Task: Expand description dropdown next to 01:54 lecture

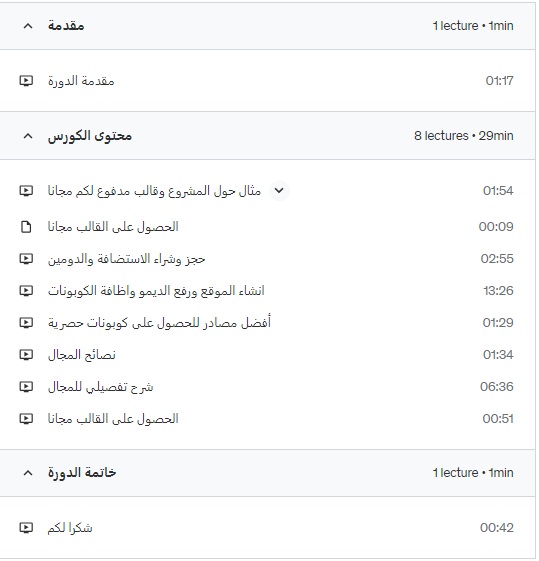Action: click(279, 190)
